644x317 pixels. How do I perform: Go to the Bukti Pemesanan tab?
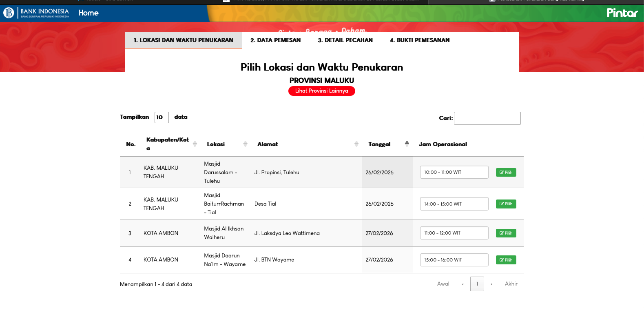pos(420,40)
